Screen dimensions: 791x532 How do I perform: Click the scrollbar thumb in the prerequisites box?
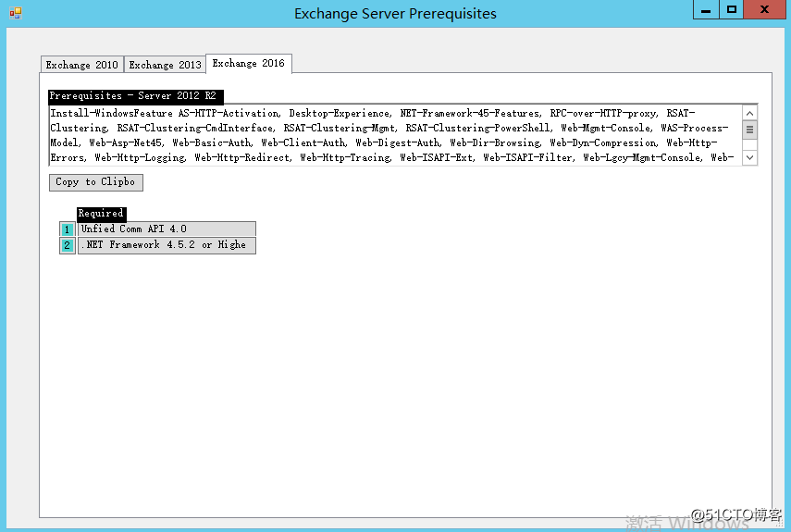click(x=749, y=130)
